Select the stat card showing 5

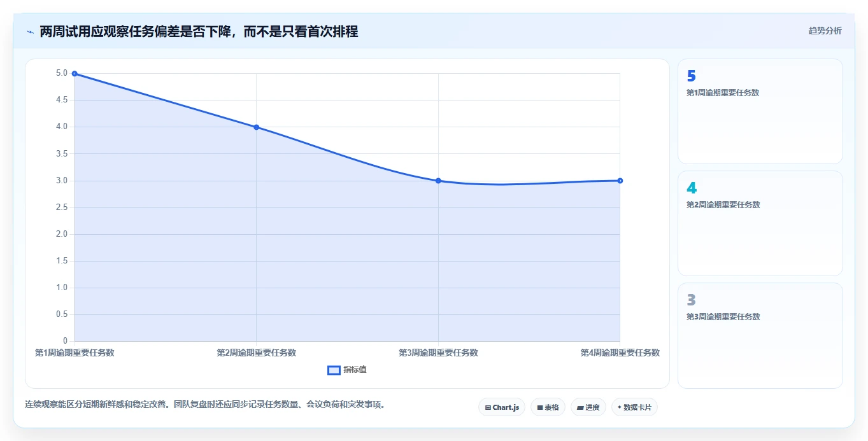coord(760,111)
